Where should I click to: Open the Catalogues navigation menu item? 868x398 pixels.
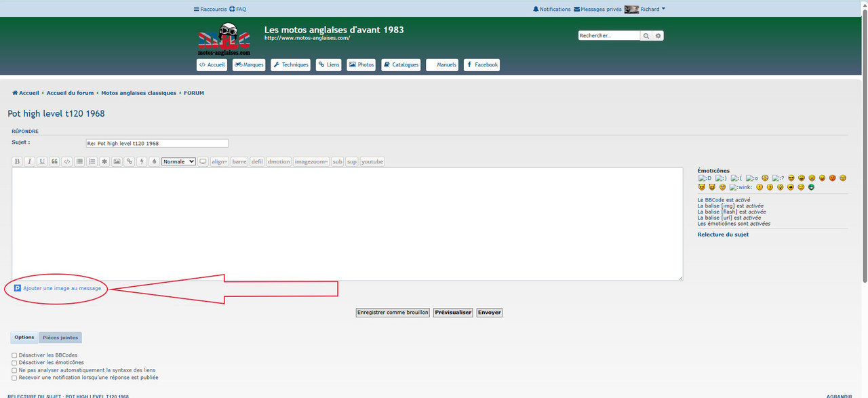(x=401, y=65)
